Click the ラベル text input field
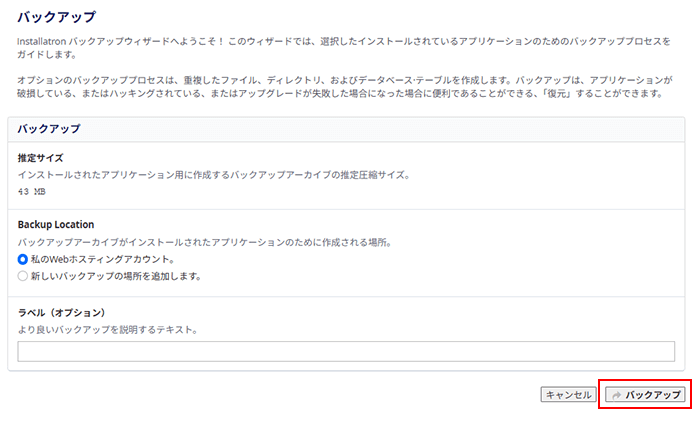This screenshot has height=422, width=700. (346, 351)
